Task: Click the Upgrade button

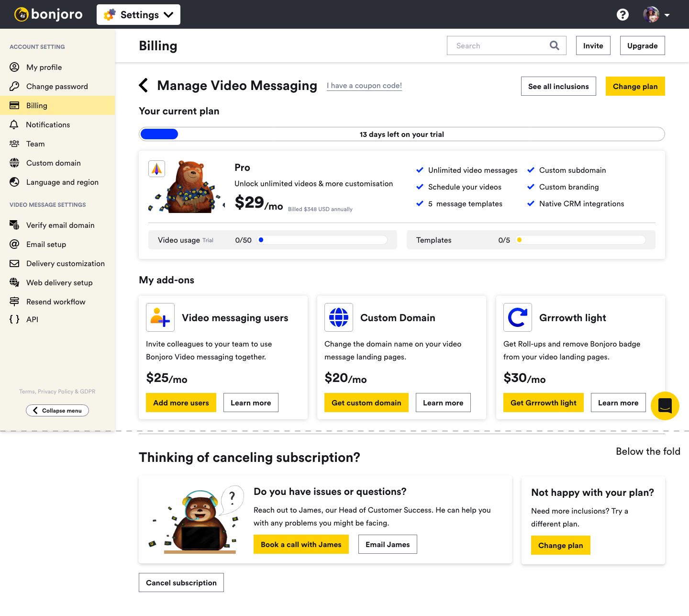Action: (643, 45)
